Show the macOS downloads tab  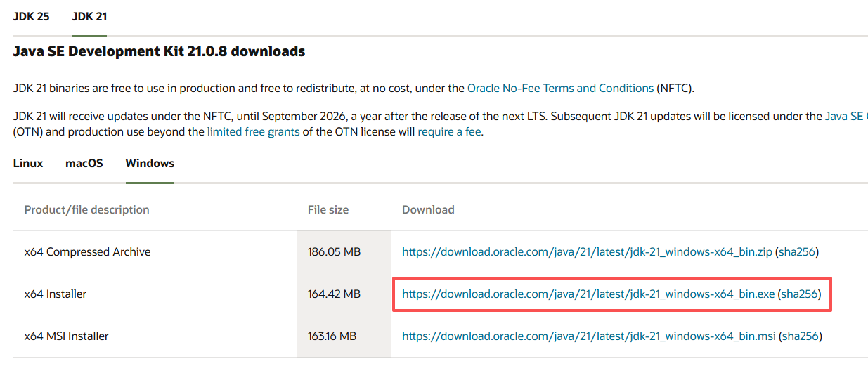84,163
